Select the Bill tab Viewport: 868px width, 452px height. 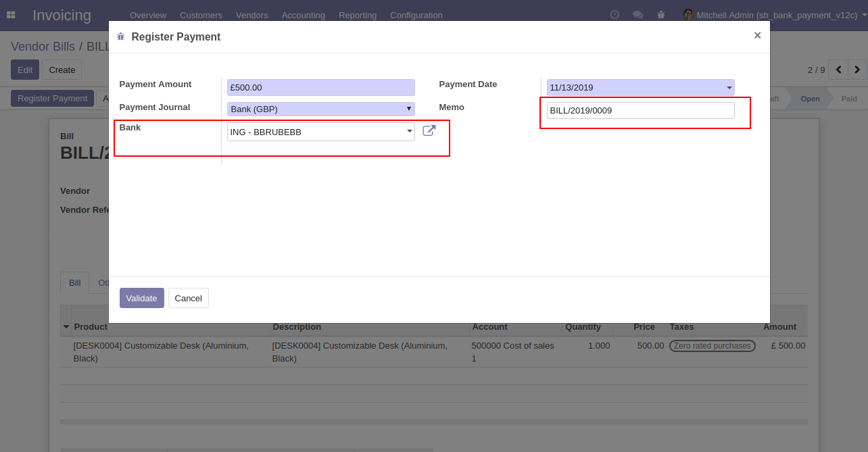[74, 282]
